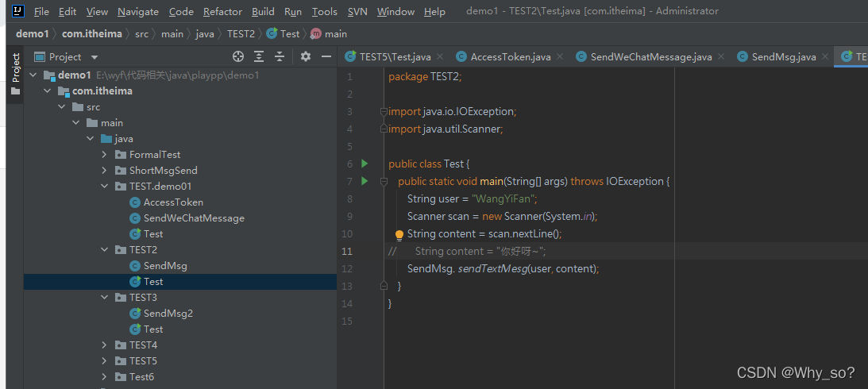The width and height of the screenshot is (868, 389).
Task: Fold the import block at line 3
Action: point(384,112)
